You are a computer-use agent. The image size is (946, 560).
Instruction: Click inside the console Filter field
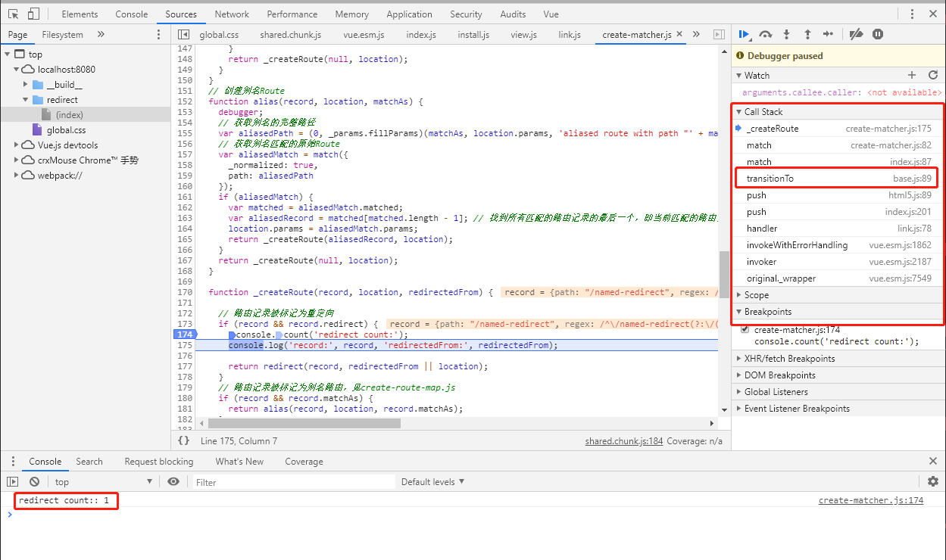(x=295, y=481)
